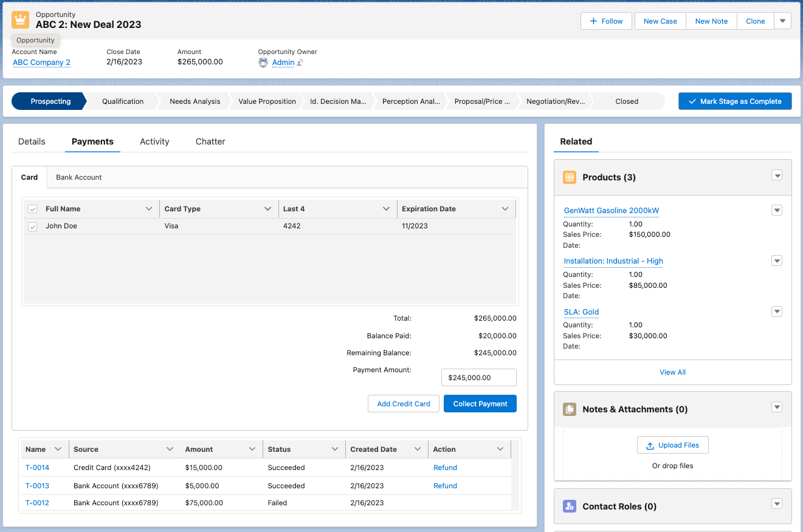803x532 pixels.
Task: Uncheck the John Doe card row checkbox
Action: pyautogui.click(x=32, y=226)
